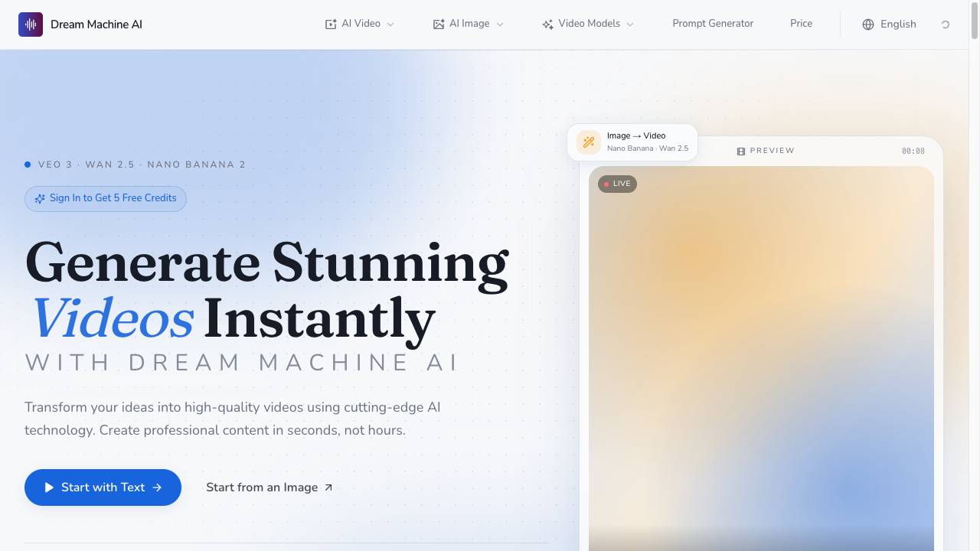Open the AI Video menu
This screenshot has width=980, height=551.
coord(360,24)
